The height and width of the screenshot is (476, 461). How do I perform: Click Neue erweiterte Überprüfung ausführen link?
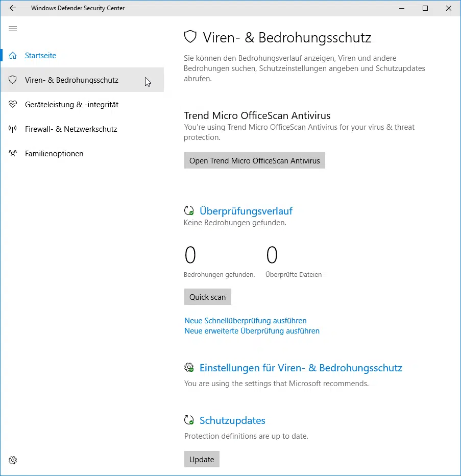pos(252,331)
